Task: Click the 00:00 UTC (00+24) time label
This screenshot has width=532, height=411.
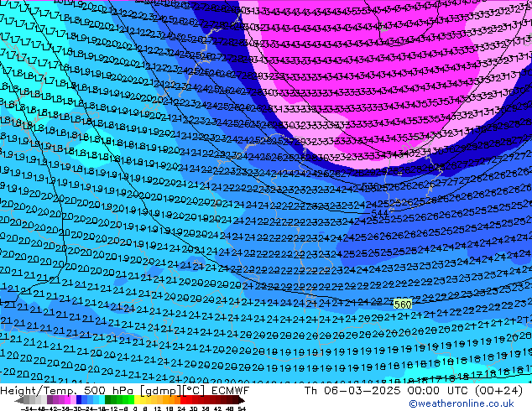Action: [x=465, y=391]
